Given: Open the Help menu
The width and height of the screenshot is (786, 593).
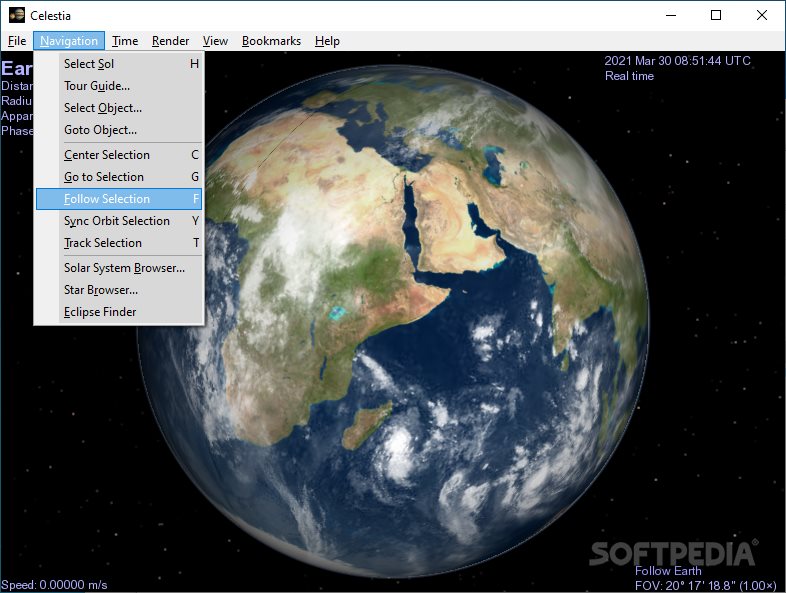Looking at the screenshot, I should 327,41.
